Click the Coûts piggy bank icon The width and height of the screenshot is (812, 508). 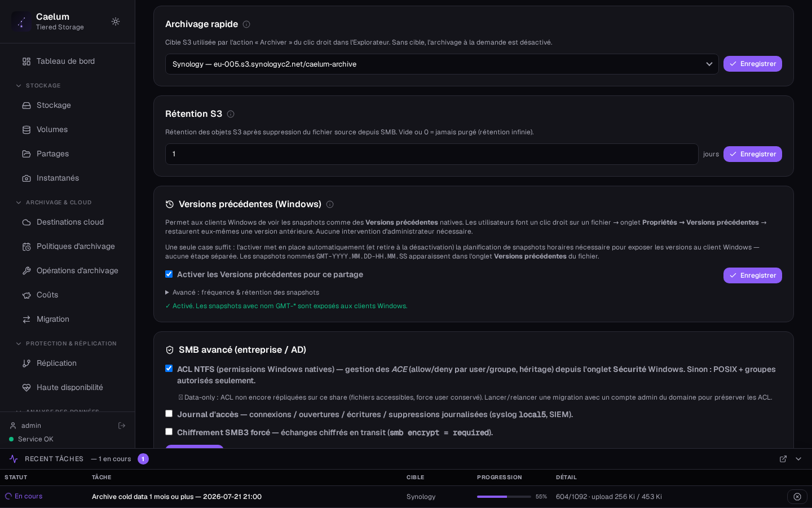[27, 295]
